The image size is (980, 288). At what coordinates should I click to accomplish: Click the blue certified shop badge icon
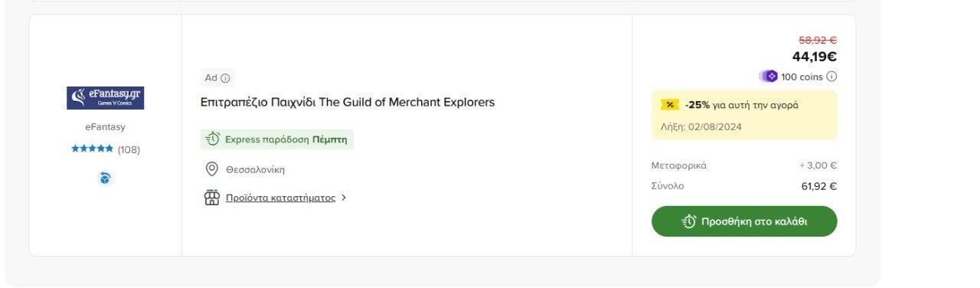point(106,178)
